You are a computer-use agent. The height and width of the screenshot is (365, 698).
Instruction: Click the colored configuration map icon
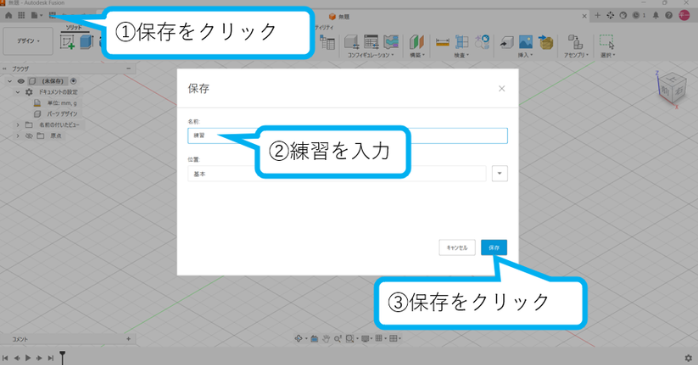coord(391,42)
